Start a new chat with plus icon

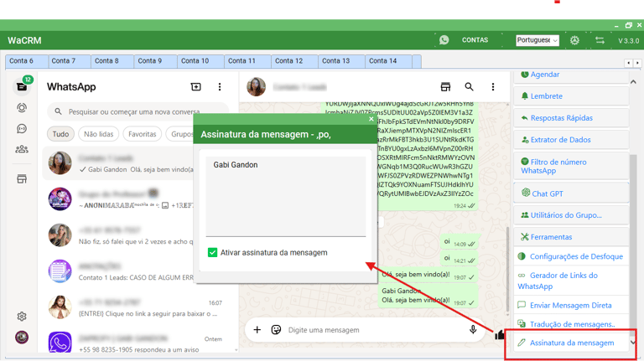click(196, 86)
